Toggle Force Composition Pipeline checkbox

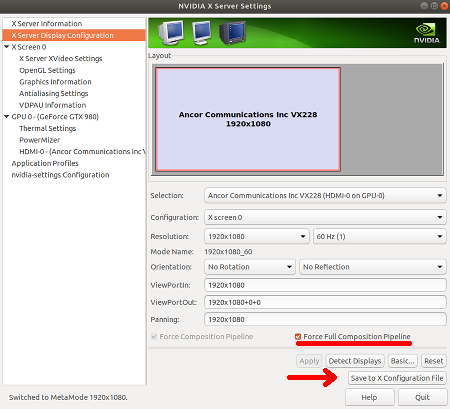[154, 337]
